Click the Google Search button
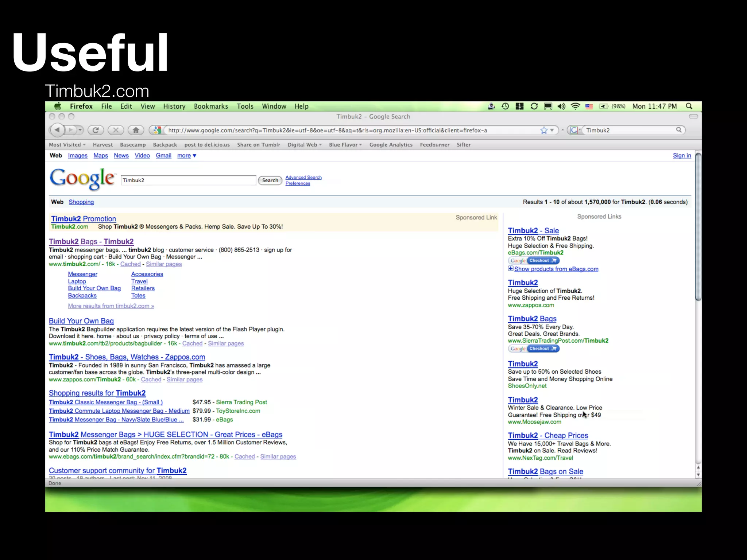The height and width of the screenshot is (560, 747). (x=270, y=180)
